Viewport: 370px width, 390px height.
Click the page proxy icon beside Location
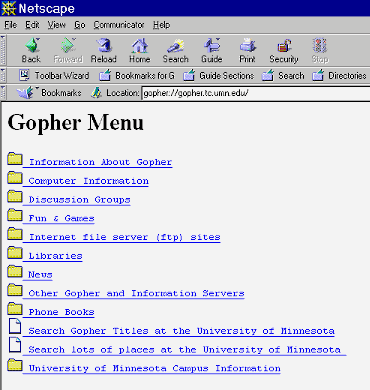point(96,93)
